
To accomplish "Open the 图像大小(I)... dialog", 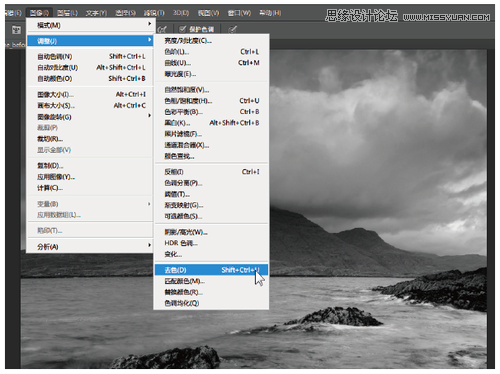I will [x=90, y=94].
